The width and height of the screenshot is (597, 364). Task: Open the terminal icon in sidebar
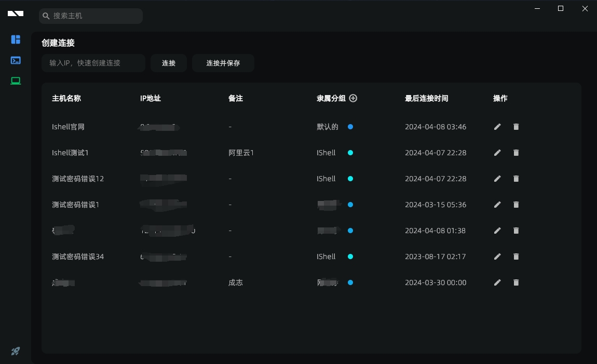[16, 60]
